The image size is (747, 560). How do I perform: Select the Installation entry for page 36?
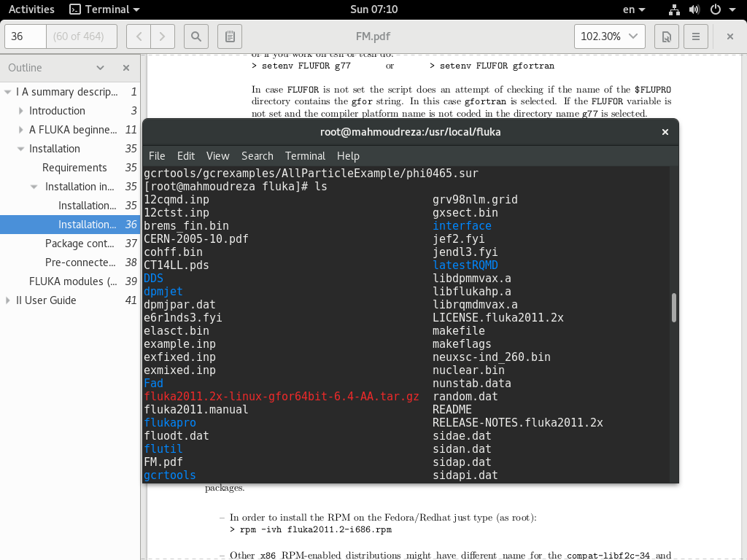[70, 225]
